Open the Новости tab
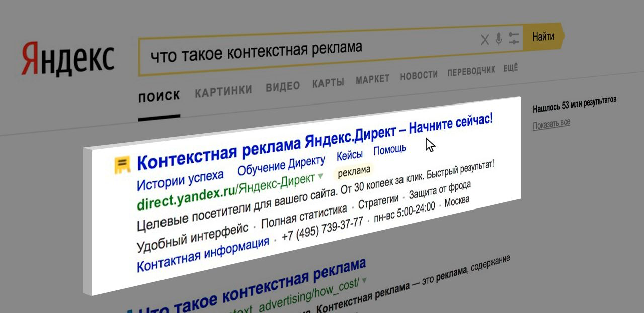 tap(419, 76)
